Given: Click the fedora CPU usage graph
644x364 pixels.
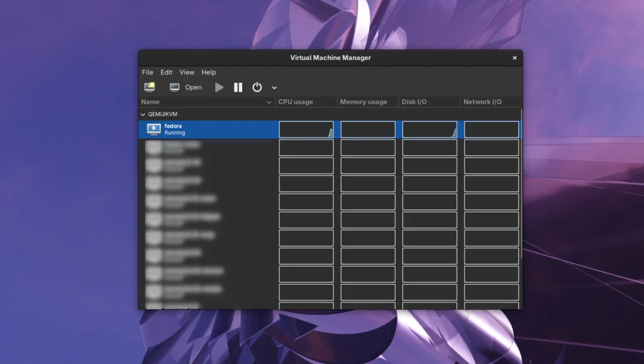Looking at the screenshot, I should tap(306, 130).
